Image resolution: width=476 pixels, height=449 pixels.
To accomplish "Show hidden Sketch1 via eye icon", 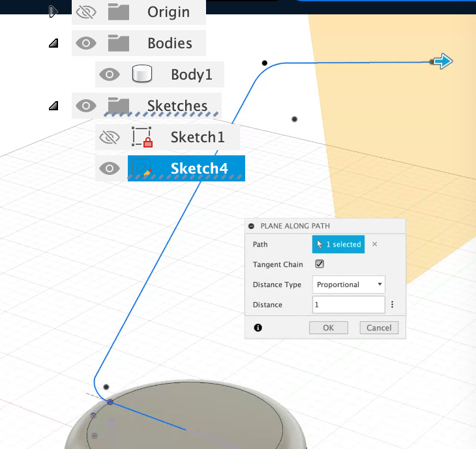I will (110, 137).
